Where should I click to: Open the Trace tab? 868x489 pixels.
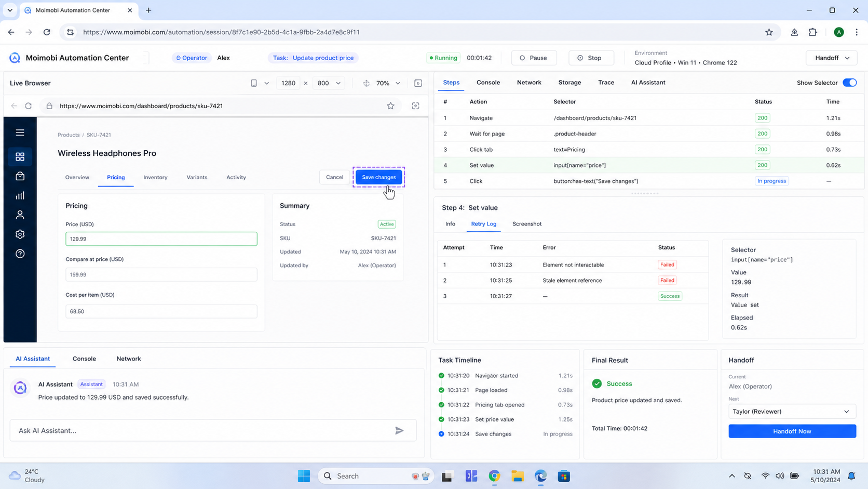point(606,83)
